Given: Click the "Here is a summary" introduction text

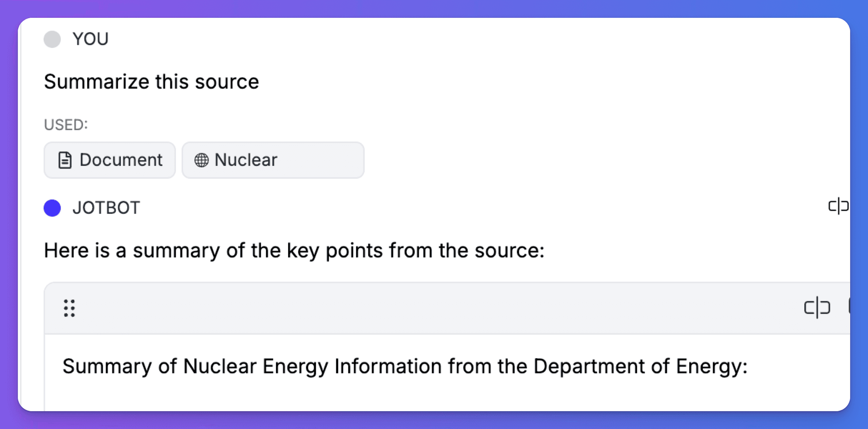Looking at the screenshot, I should (294, 250).
